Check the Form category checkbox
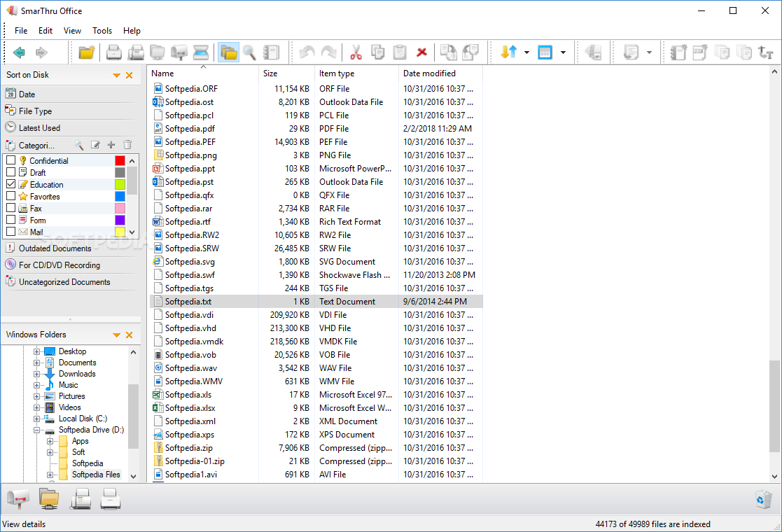 tap(11, 220)
